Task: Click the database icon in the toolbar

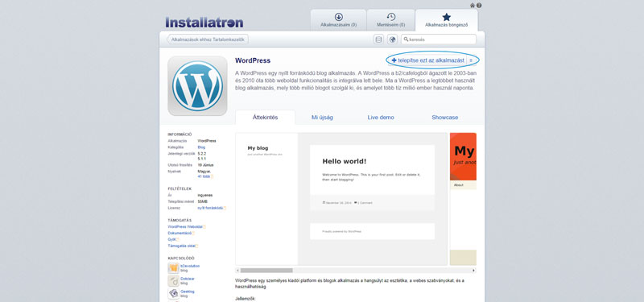Action: point(378,39)
